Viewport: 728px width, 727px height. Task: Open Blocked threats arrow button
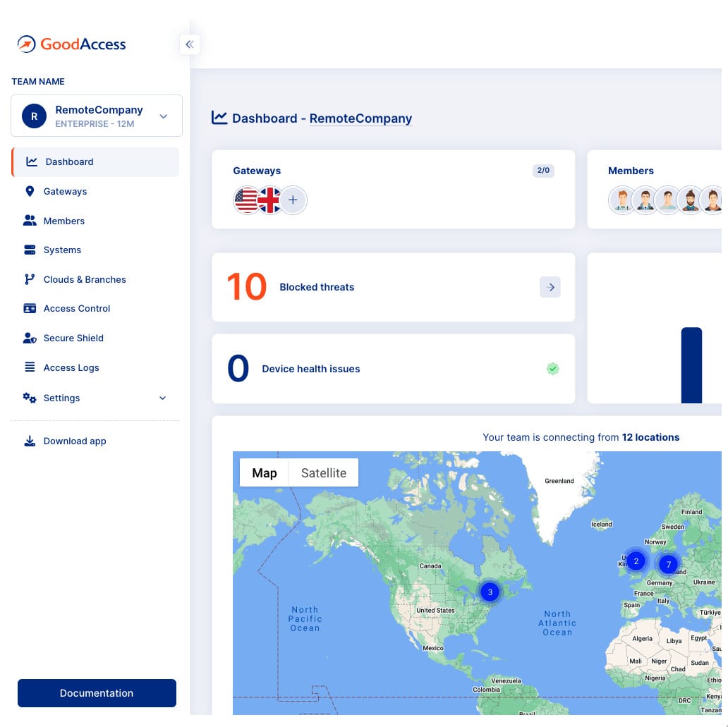click(550, 287)
